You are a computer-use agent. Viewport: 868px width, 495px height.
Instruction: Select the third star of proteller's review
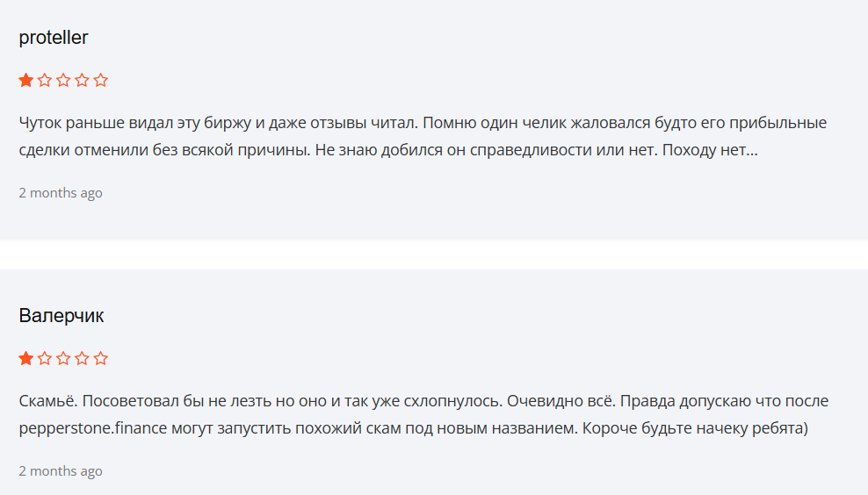tap(63, 81)
